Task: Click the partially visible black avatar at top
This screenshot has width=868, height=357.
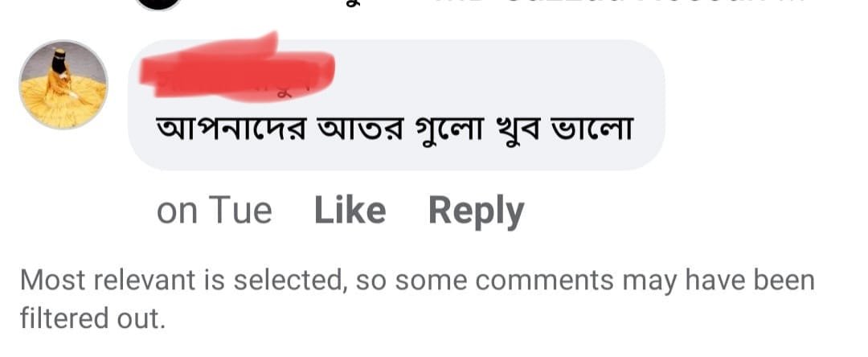Action: pyautogui.click(x=158, y=4)
